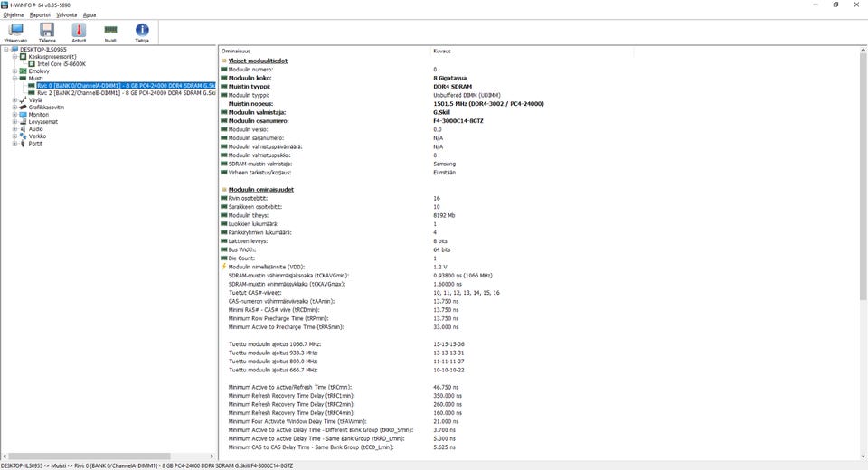868x470 pixels.
Task: Click the HWiNFO title bar app icon
Action: tap(5, 5)
